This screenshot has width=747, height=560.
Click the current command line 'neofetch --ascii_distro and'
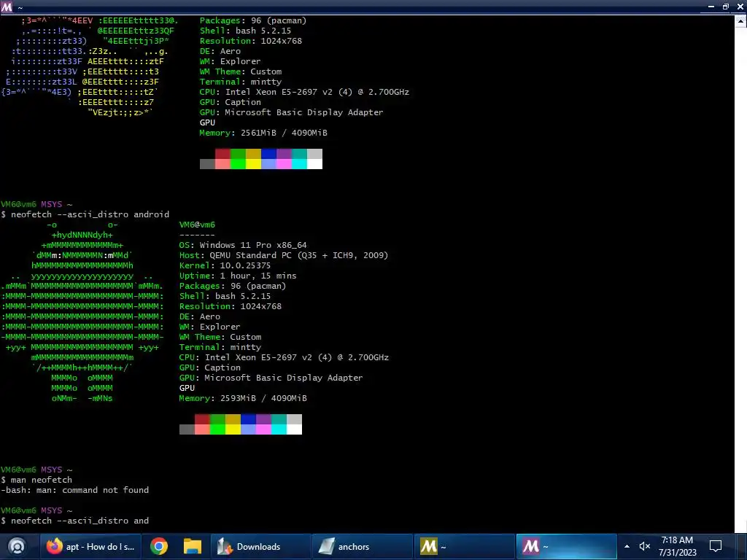tap(75, 521)
